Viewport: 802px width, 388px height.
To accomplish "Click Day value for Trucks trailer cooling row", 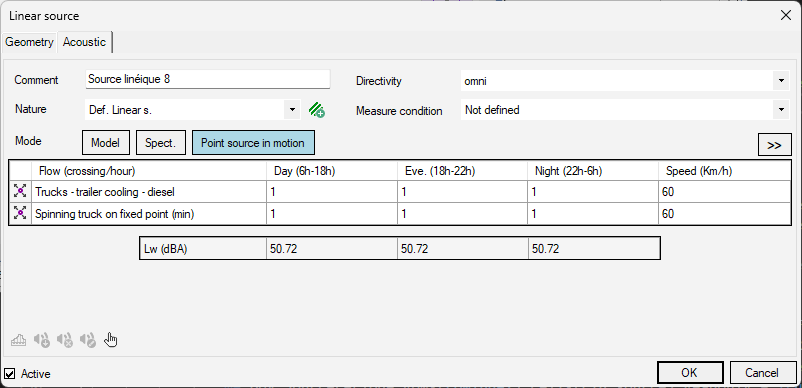I will [332, 192].
